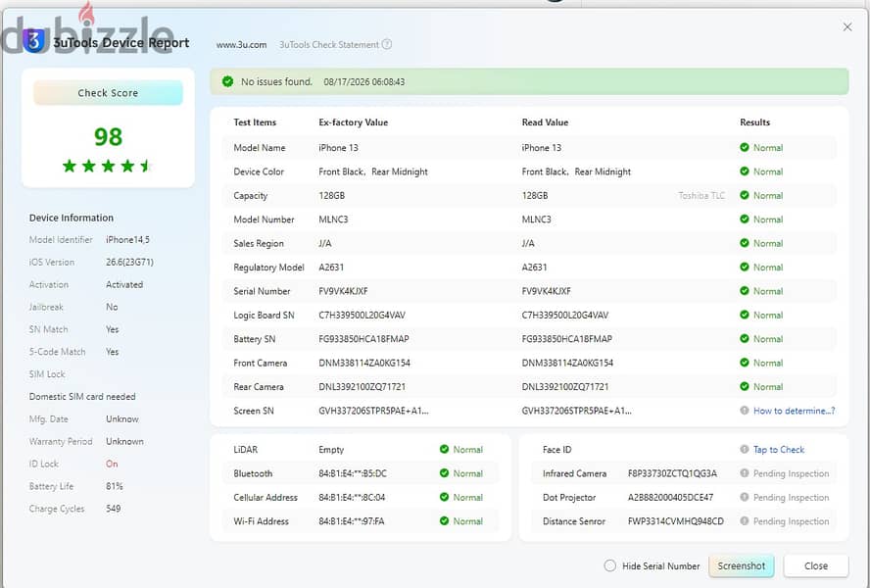This screenshot has width=870, height=588.
Task: Click the Model Name row Normal check icon
Action: [x=745, y=147]
